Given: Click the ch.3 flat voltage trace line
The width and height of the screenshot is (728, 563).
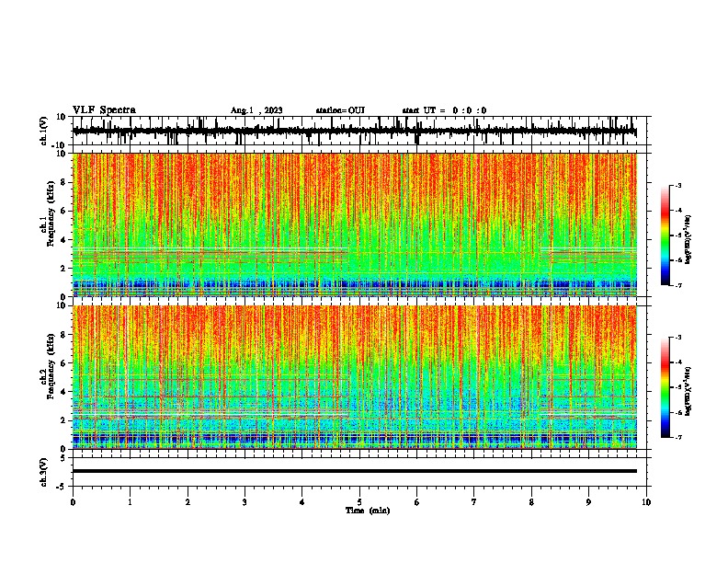Looking at the screenshot, I should pos(355,471).
